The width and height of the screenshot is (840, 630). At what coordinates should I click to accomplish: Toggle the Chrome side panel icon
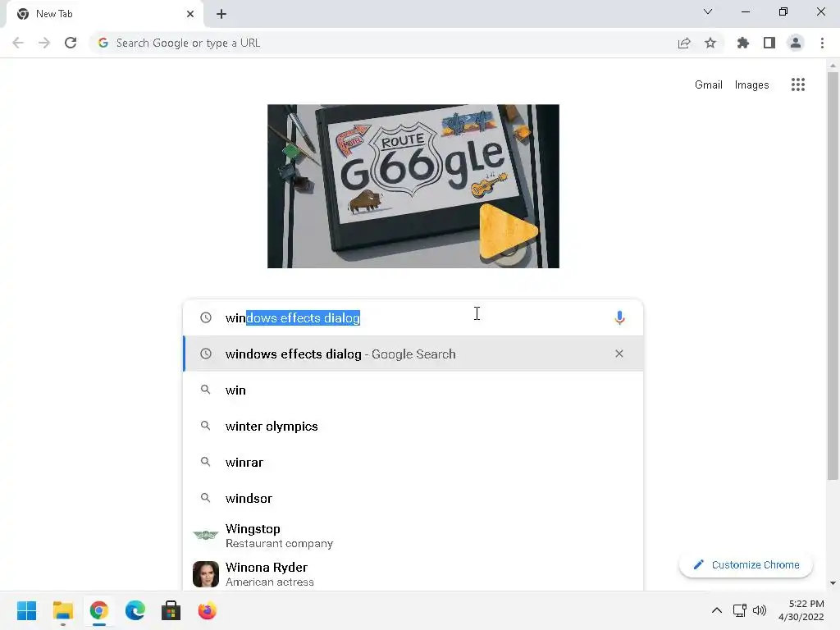[x=769, y=43]
